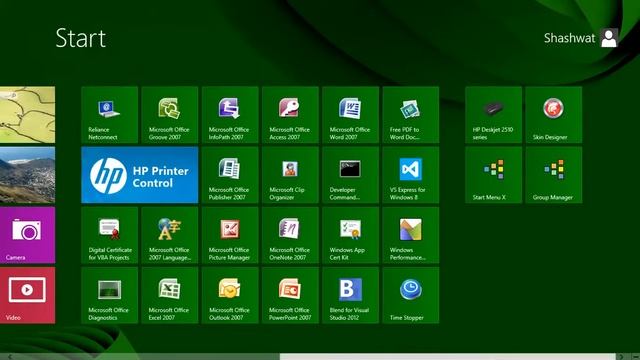This screenshot has width=640, height=360.
Task: Open Microsoft Office OneNote 2007
Action: (x=290, y=235)
